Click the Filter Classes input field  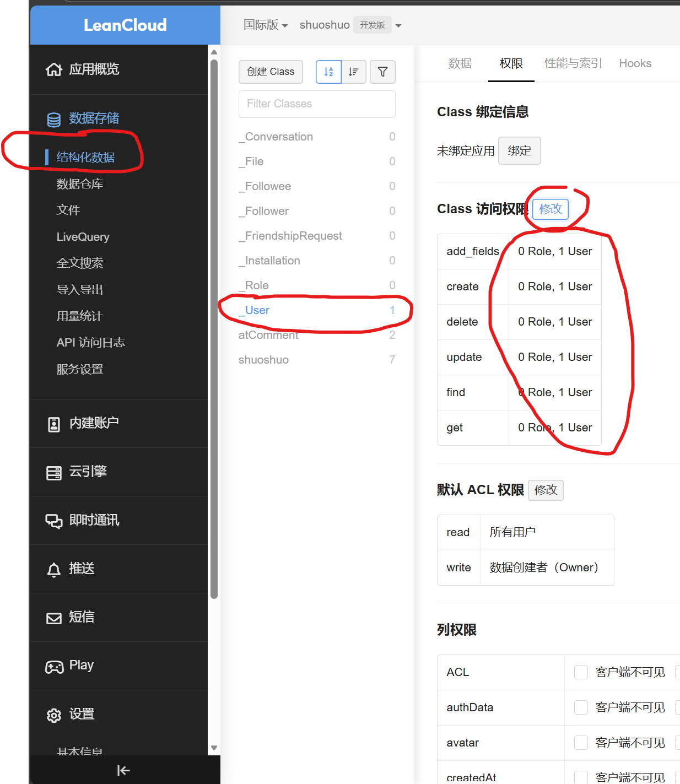tap(317, 104)
